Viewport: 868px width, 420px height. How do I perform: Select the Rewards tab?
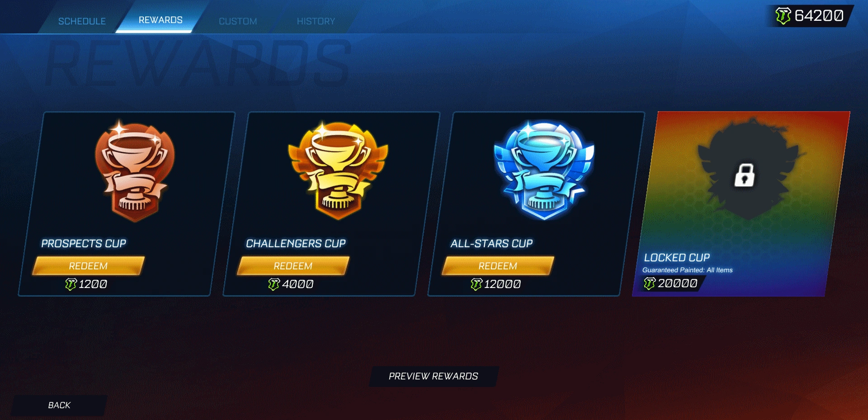click(160, 20)
